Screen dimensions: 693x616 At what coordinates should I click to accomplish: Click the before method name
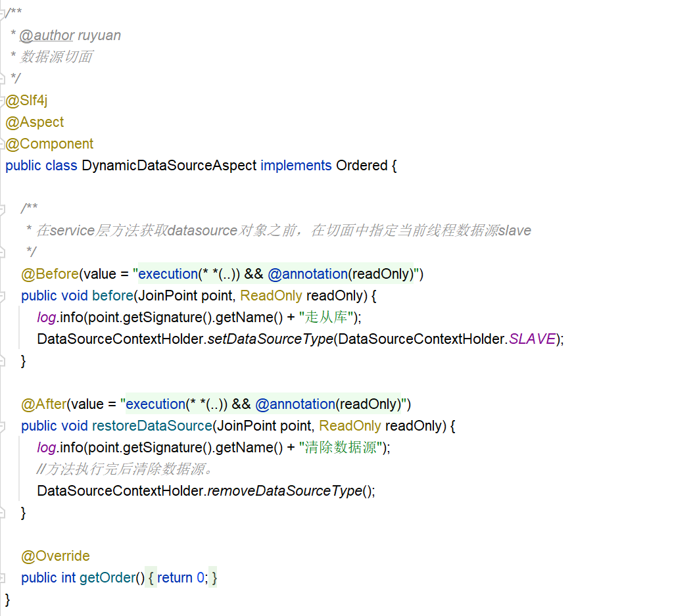(112, 296)
